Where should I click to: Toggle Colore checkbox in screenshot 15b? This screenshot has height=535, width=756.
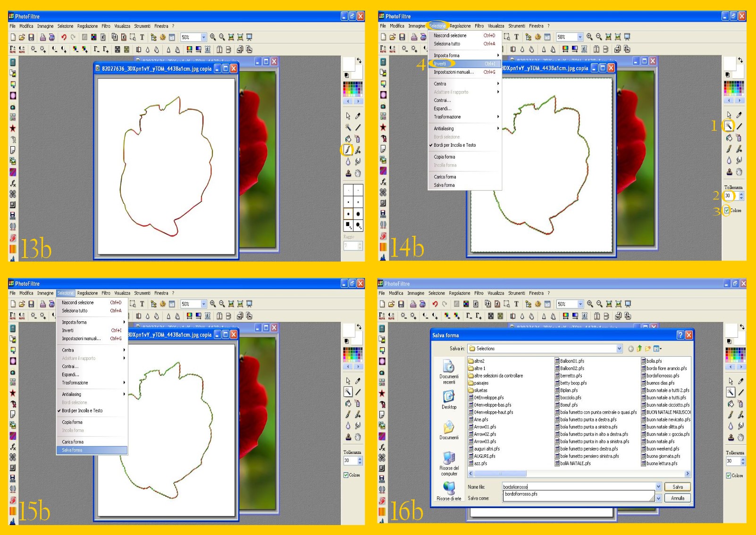[346, 475]
